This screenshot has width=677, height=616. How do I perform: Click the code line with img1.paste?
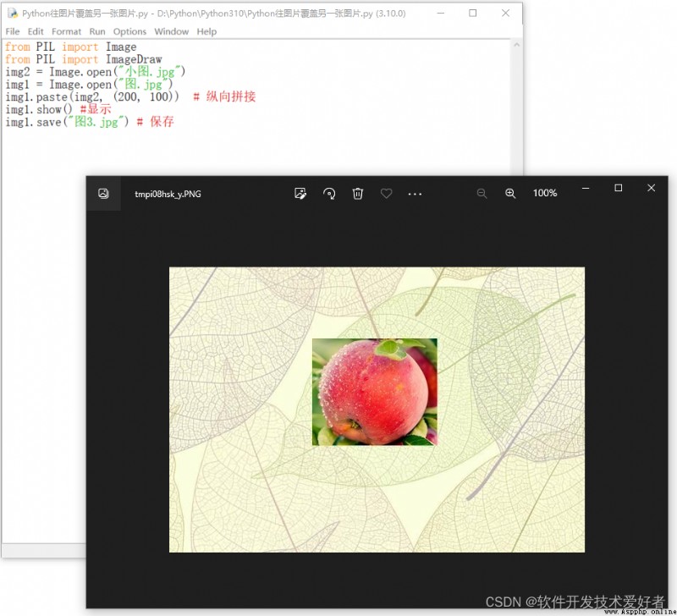(x=130, y=96)
